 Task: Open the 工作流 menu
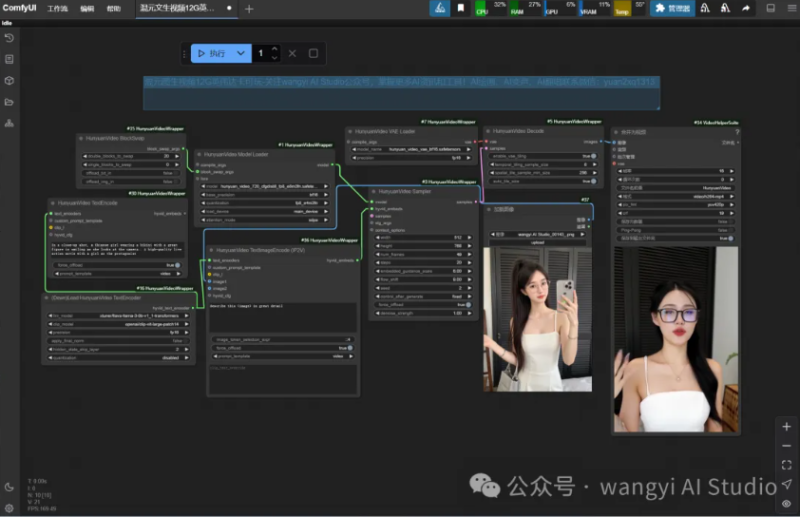(x=57, y=8)
